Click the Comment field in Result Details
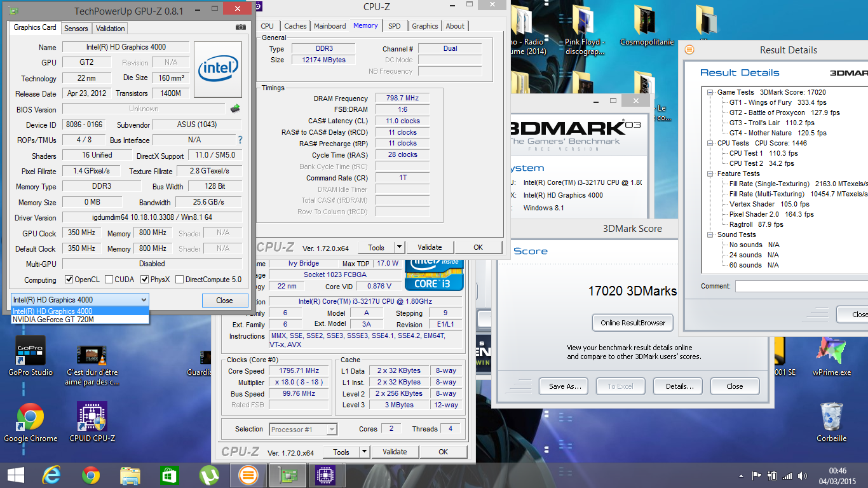This screenshot has width=868, height=488. click(x=801, y=286)
